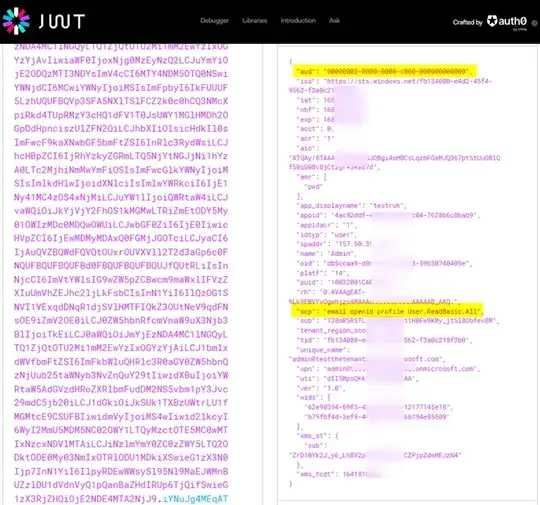The image size is (540, 505).
Task: Open the Debugger menu item
Action: 215,21
